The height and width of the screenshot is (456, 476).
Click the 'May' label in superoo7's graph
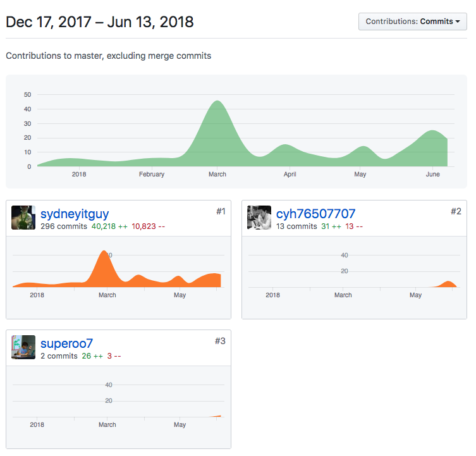click(x=180, y=425)
